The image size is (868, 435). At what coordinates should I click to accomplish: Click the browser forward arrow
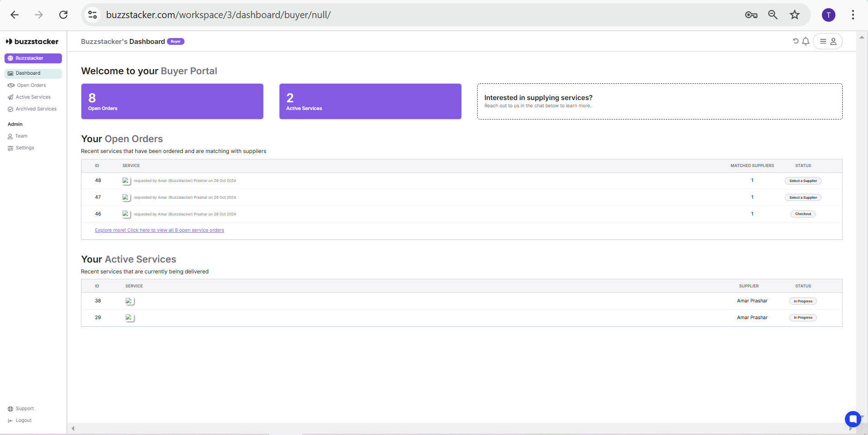pyautogui.click(x=39, y=15)
